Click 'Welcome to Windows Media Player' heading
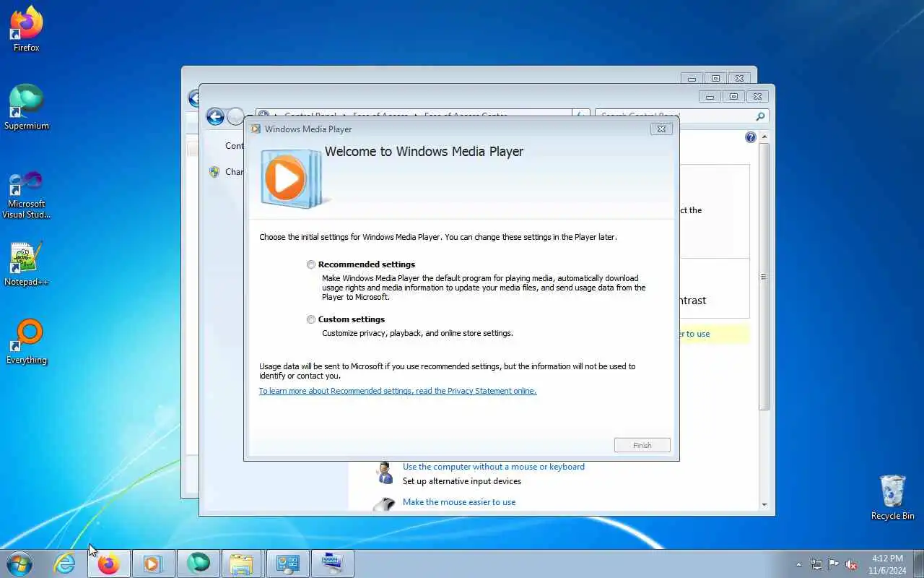This screenshot has width=924, height=578. pos(424,152)
